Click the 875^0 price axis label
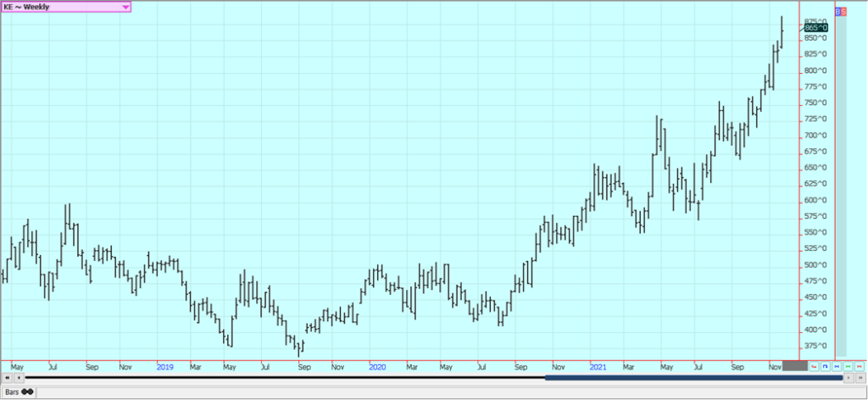The width and height of the screenshot is (868, 400). (x=816, y=21)
